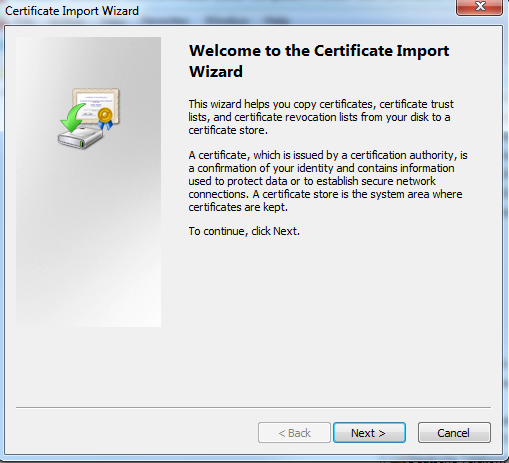Cancel the Certificate Import Wizard
509x463 pixels.
pyautogui.click(x=454, y=433)
